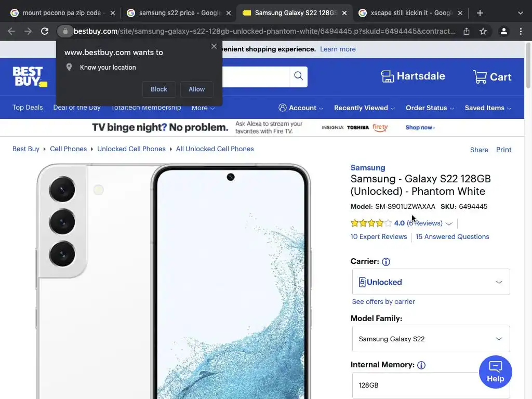Click the Share link
532x399 pixels.
[479, 150]
